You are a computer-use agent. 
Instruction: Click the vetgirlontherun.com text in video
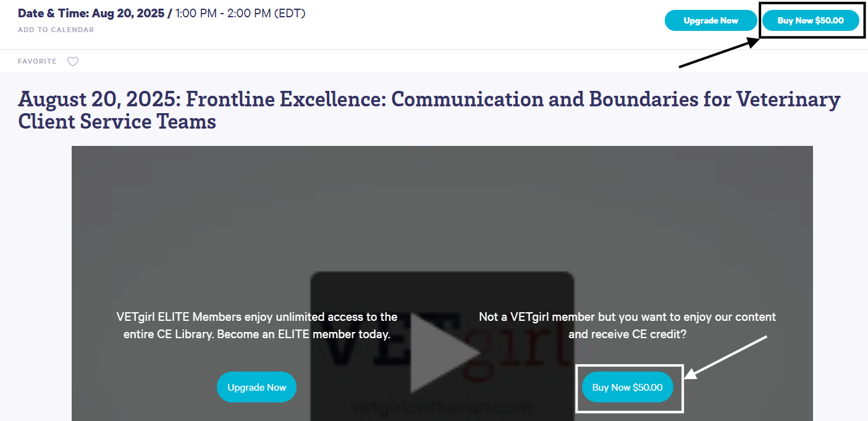pos(441,407)
